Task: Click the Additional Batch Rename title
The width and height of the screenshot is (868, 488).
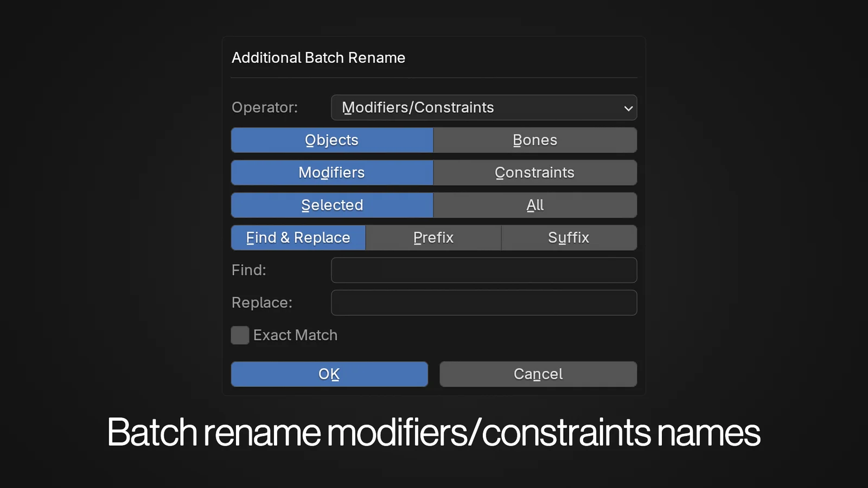Action: point(318,57)
